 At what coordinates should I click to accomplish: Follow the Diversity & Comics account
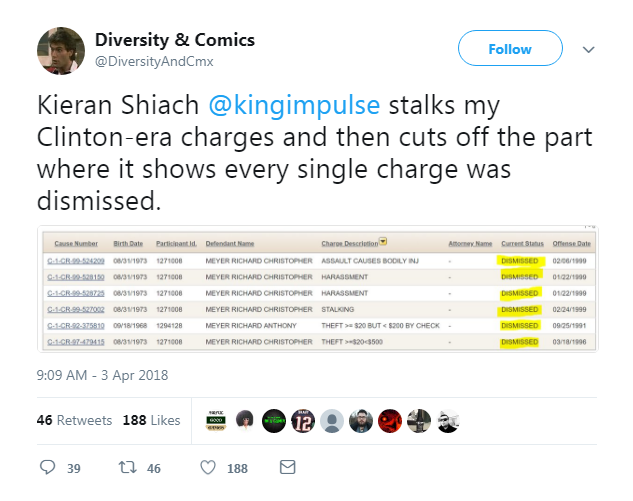click(x=510, y=48)
